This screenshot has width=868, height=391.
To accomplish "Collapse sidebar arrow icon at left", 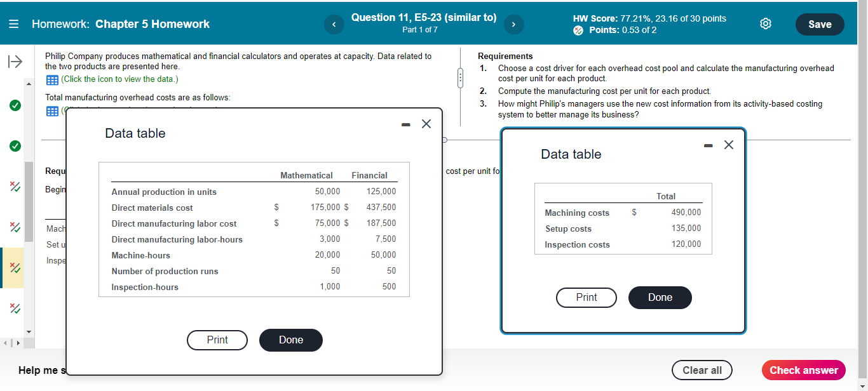I will click(15, 62).
